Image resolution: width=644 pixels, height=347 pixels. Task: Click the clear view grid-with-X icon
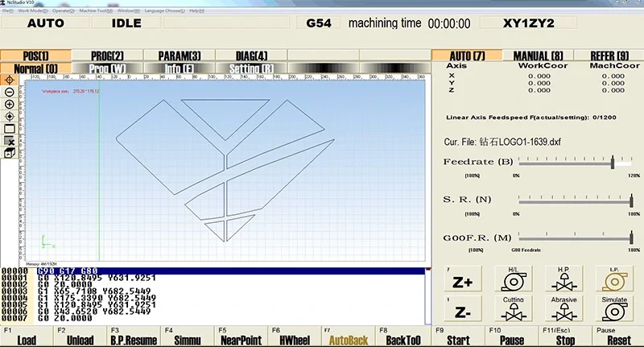(9, 141)
